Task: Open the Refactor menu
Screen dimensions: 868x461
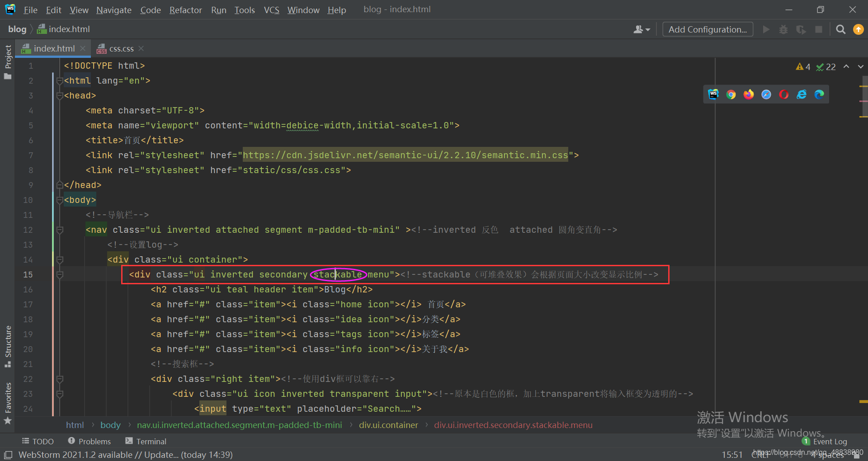Action: (185, 10)
